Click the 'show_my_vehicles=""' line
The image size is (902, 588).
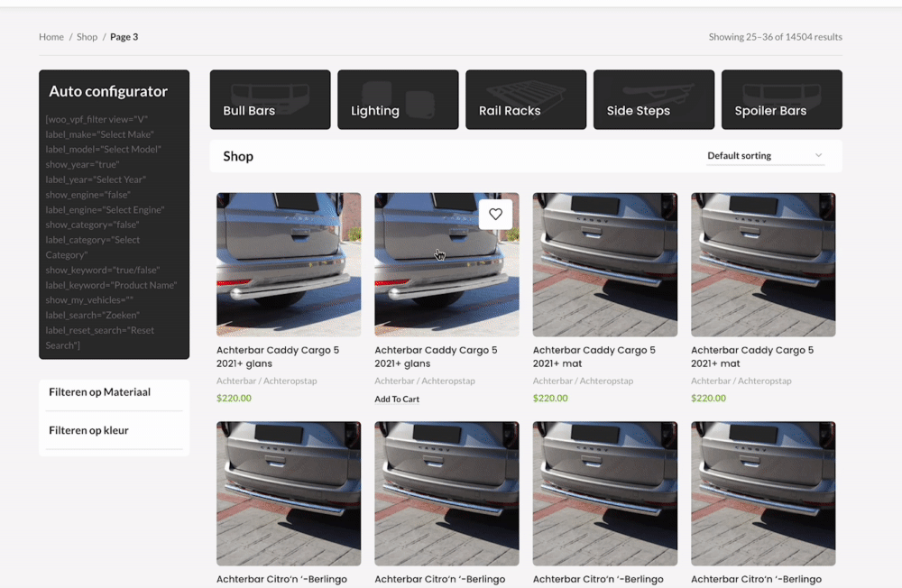[89, 299]
